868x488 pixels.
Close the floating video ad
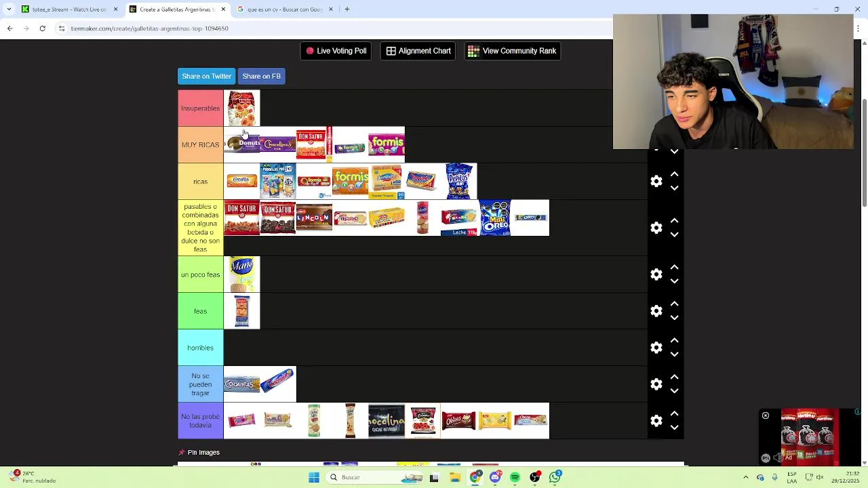766,415
